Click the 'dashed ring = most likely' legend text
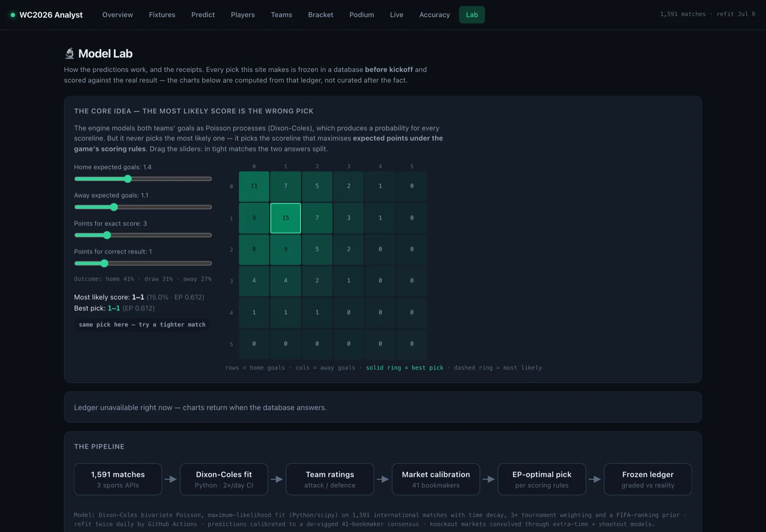This screenshot has height=532, width=766. (x=498, y=368)
